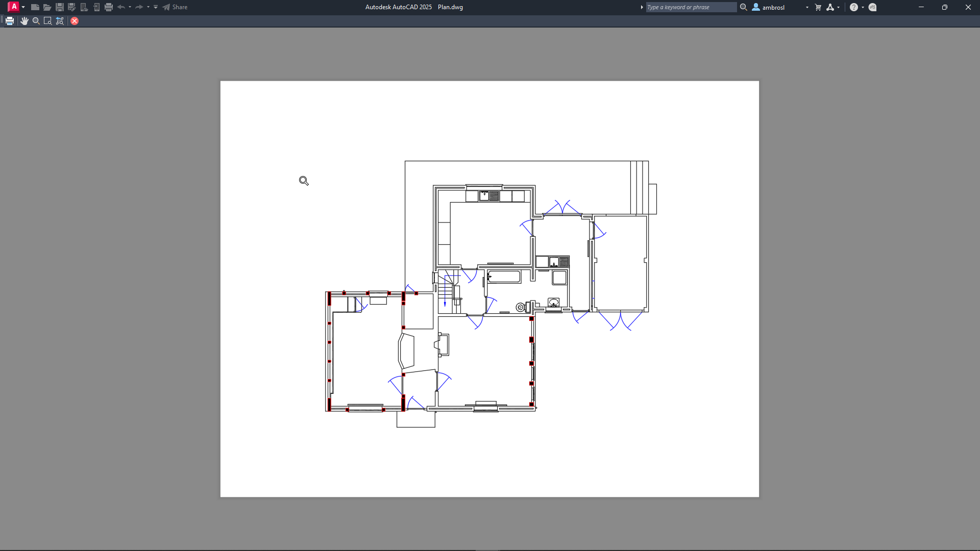Expand the undo history dropdown arrow

(x=130, y=7)
